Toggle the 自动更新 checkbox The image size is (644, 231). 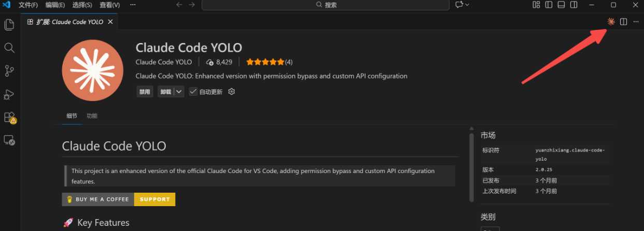[193, 92]
